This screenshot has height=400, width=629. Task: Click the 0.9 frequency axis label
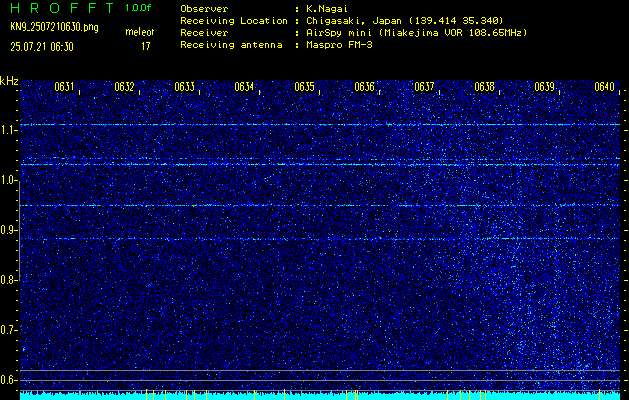(x=8, y=230)
